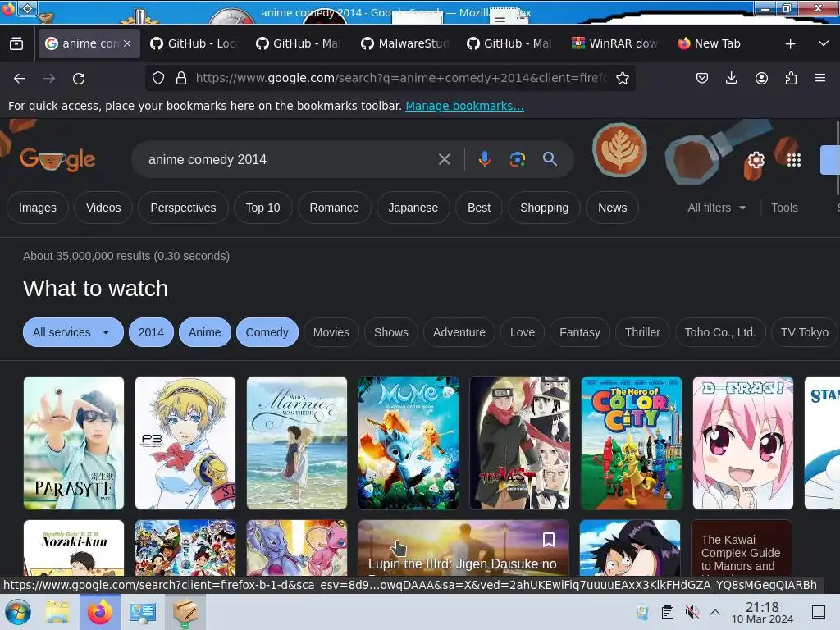Reload the current page
Image resolution: width=840 pixels, height=630 pixels.
[x=79, y=79]
